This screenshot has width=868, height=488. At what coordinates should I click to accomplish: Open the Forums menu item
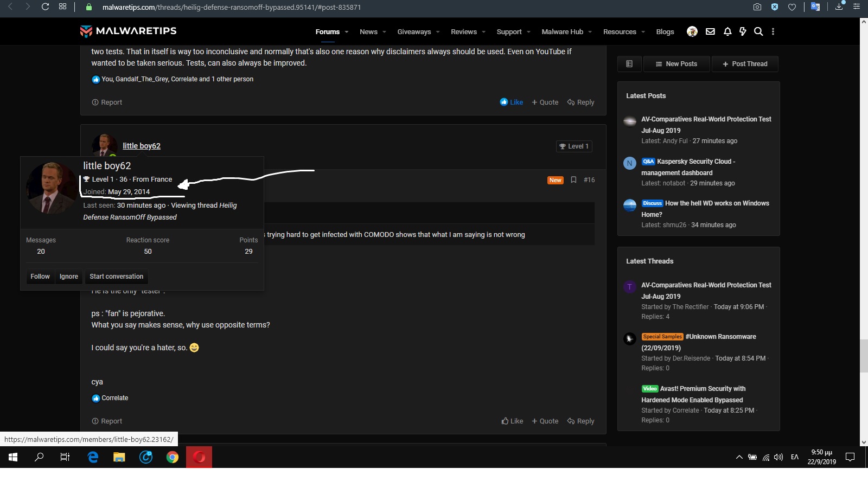pyautogui.click(x=328, y=32)
